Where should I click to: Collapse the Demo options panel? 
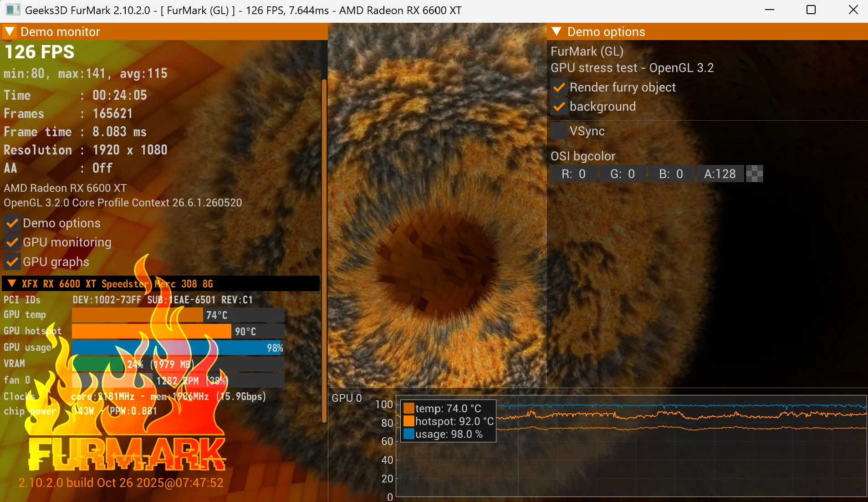(557, 31)
